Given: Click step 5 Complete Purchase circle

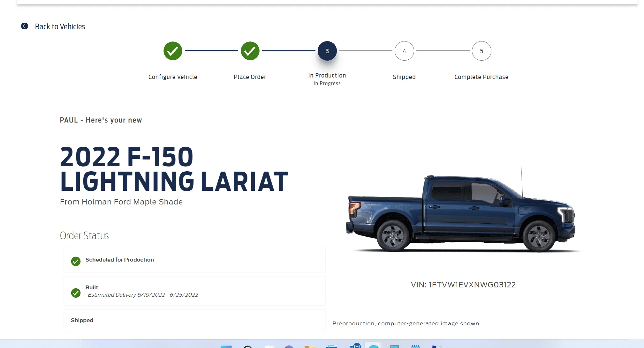Looking at the screenshot, I should (x=481, y=51).
